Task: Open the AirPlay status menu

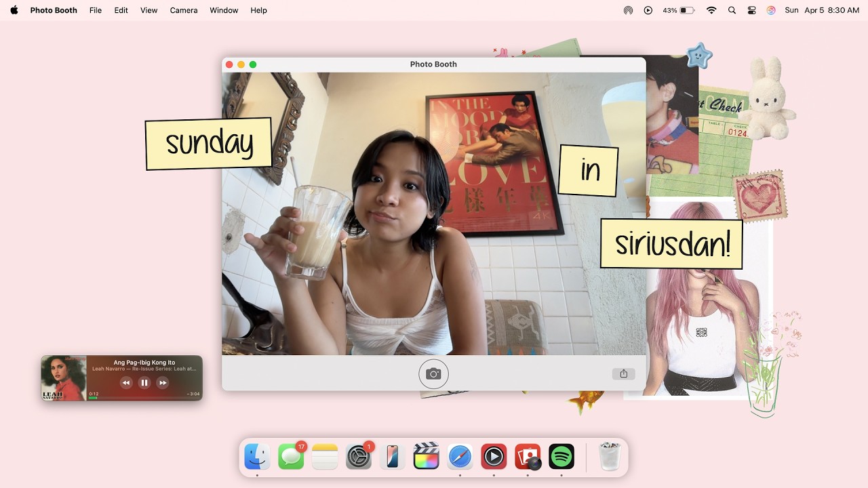Action: click(x=628, y=10)
